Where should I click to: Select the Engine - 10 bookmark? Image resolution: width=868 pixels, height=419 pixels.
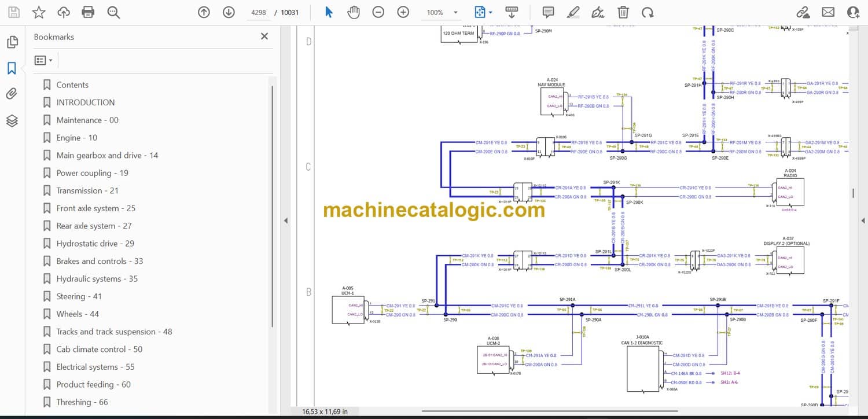pos(76,138)
